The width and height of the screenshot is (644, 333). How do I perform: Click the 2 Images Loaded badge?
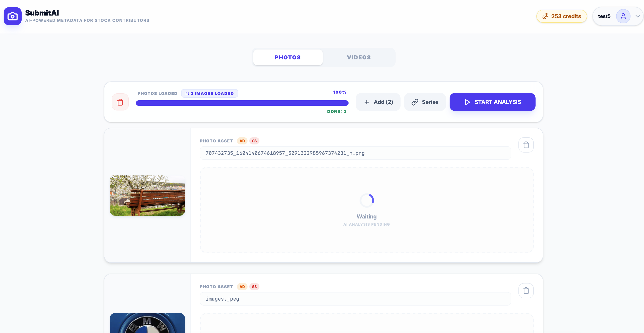click(209, 93)
